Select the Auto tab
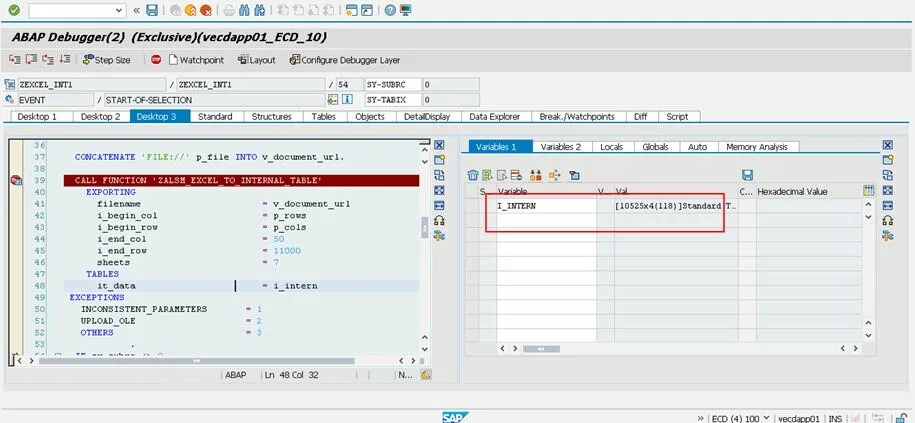Image resolution: width=915 pixels, height=423 pixels. [x=697, y=147]
